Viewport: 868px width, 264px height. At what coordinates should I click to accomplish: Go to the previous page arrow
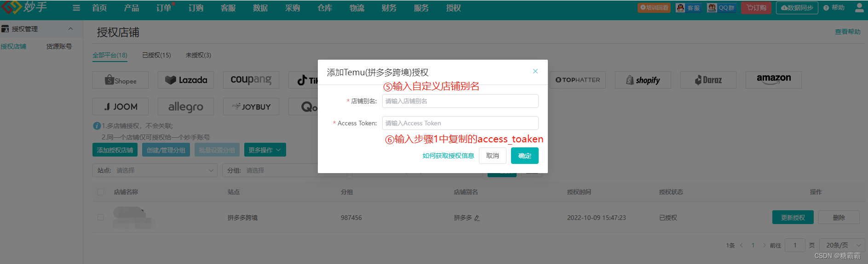tap(741, 245)
